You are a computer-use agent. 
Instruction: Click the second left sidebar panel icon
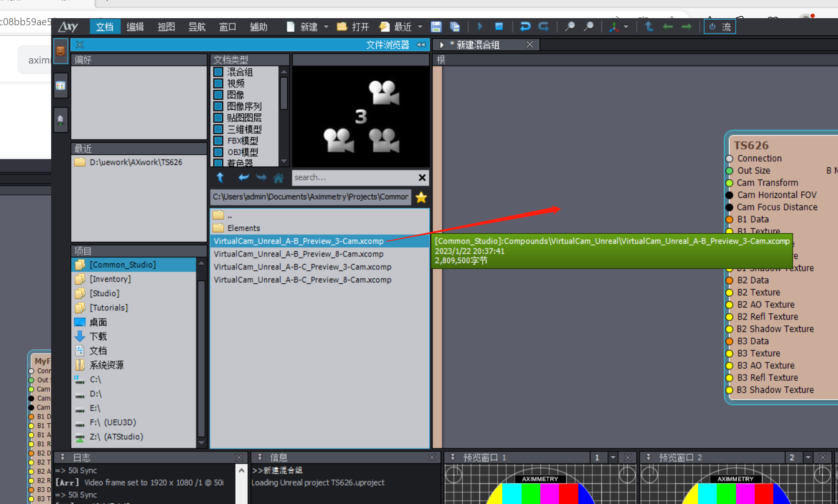pyautogui.click(x=60, y=86)
